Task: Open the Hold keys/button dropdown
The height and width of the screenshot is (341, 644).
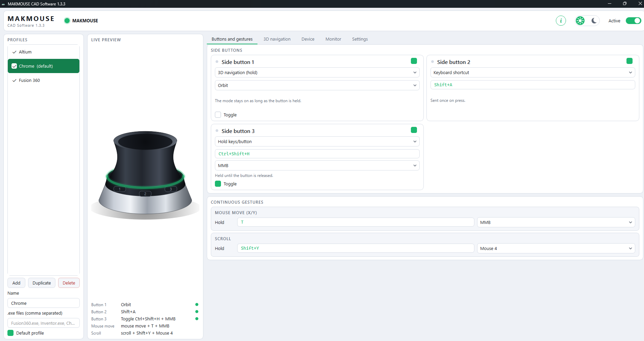Action: pos(317,141)
